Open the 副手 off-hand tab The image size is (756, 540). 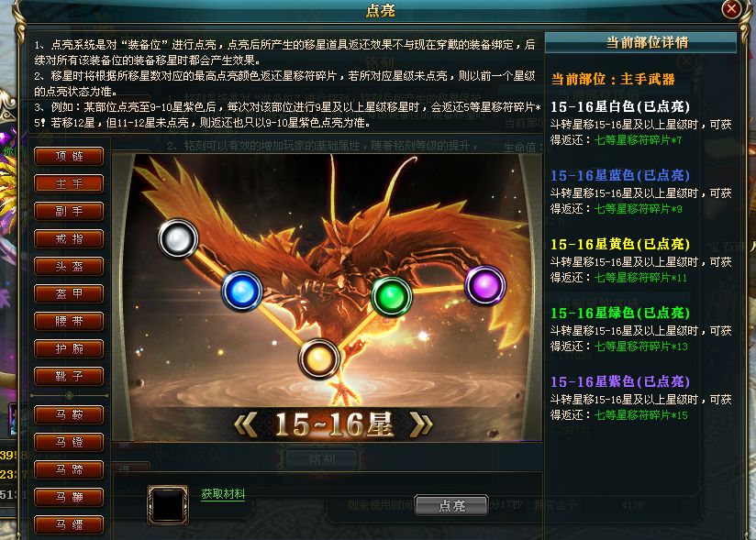click(x=69, y=211)
